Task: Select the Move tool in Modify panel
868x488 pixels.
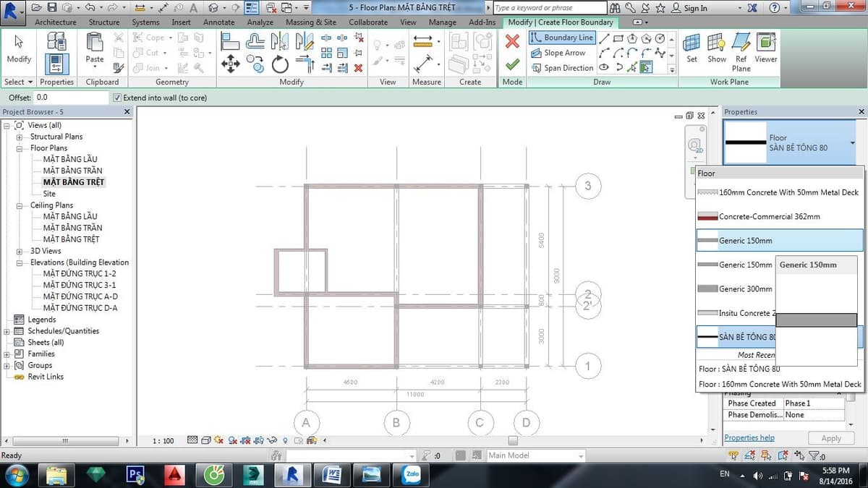Action: point(230,65)
